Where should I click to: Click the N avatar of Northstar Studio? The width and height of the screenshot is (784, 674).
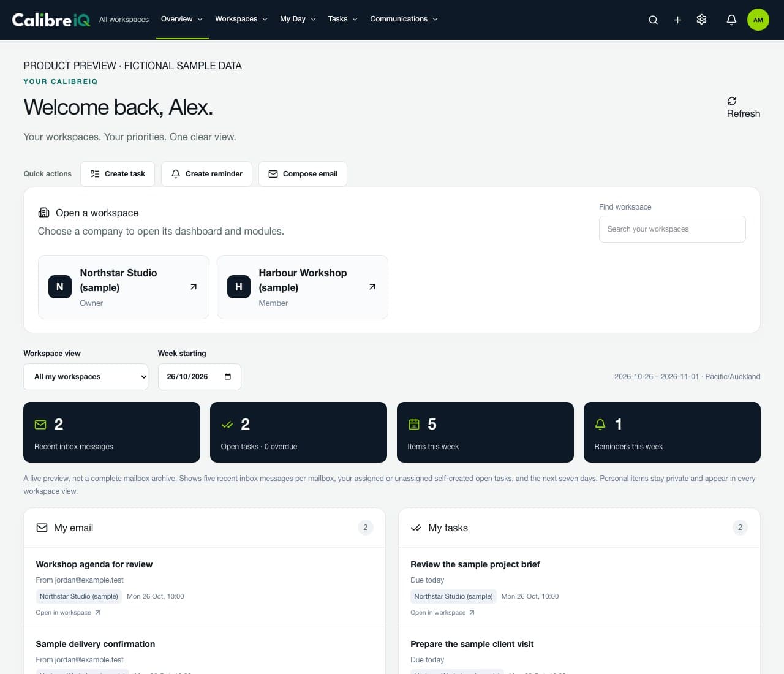(x=60, y=287)
